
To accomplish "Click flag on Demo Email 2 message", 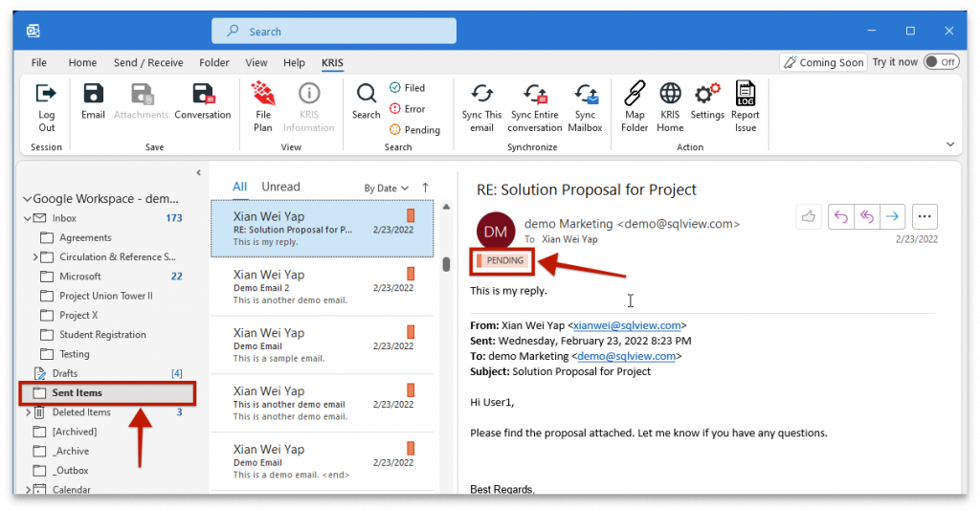I will tap(411, 274).
